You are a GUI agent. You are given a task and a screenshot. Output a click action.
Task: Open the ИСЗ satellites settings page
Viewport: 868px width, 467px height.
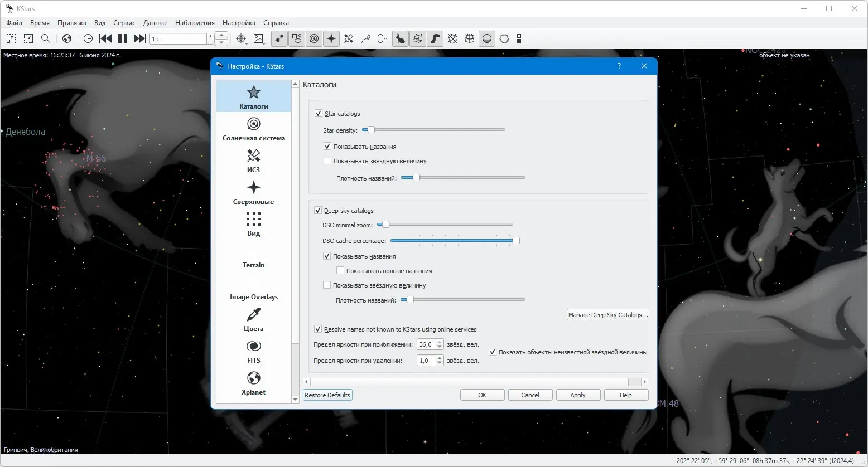[x=254, y=160]
